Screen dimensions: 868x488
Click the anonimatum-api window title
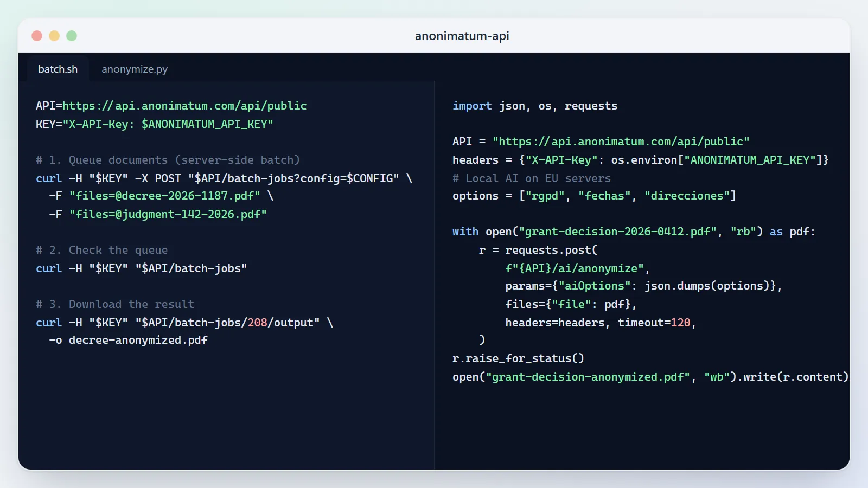point(462,36)
